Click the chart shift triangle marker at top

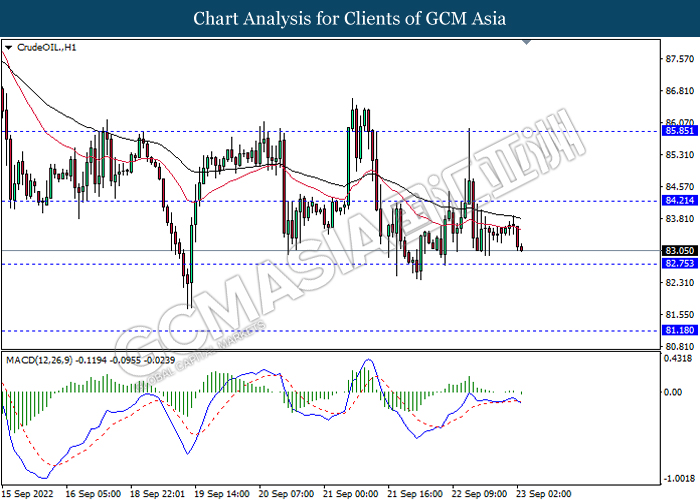(526, 42)
